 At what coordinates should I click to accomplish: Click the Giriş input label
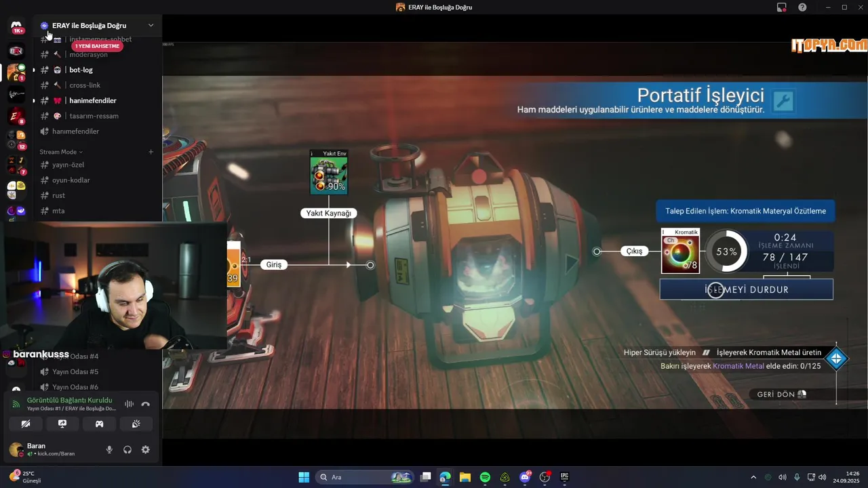[x=273, y=265]
